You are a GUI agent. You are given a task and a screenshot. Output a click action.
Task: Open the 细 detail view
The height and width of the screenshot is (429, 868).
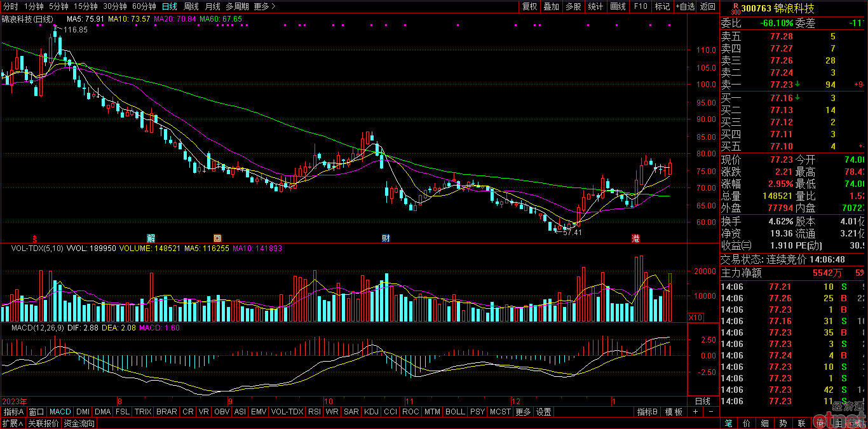click(x=765, y=423)
